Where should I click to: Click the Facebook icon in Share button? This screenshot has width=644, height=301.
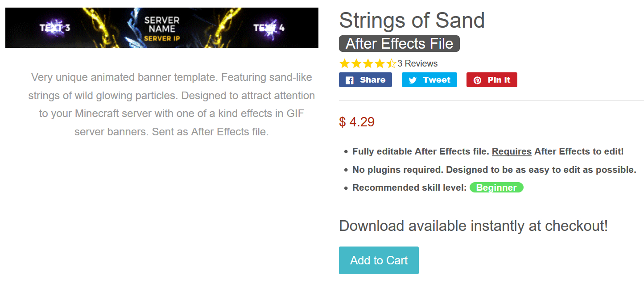coord(350,80)
